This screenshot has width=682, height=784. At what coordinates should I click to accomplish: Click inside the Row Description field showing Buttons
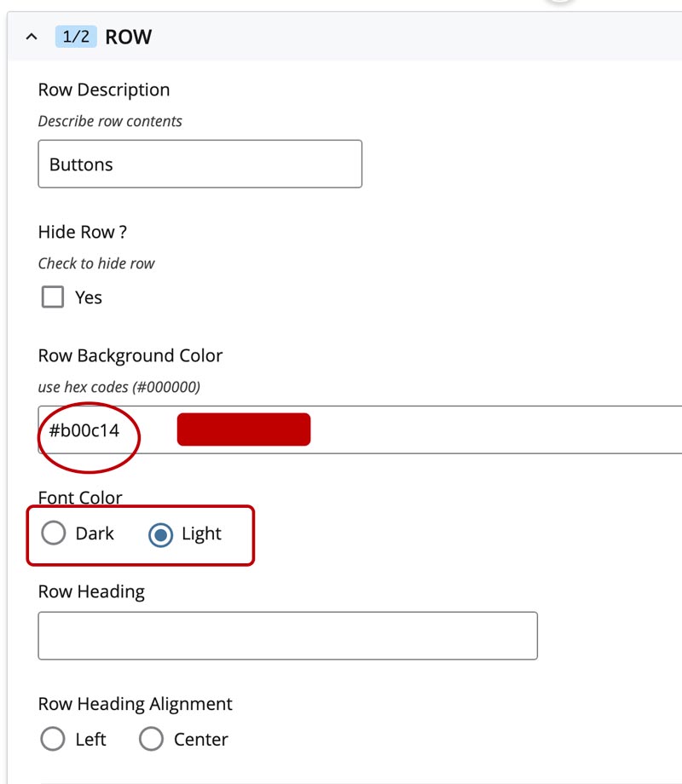pyautogui.click(x=199, y=164)
